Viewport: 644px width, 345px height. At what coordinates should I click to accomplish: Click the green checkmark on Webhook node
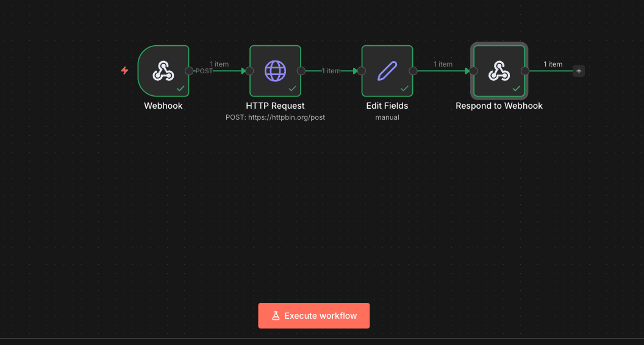point(181,89)
